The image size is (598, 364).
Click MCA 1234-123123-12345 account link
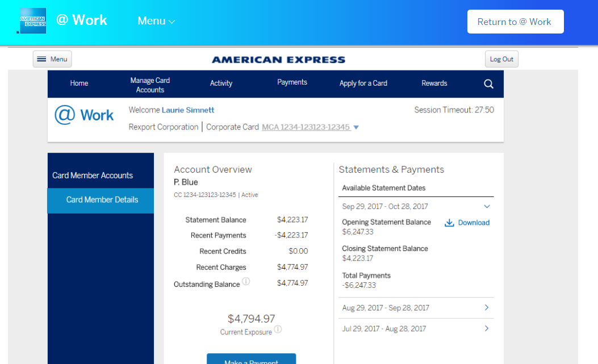pos(306,127)
